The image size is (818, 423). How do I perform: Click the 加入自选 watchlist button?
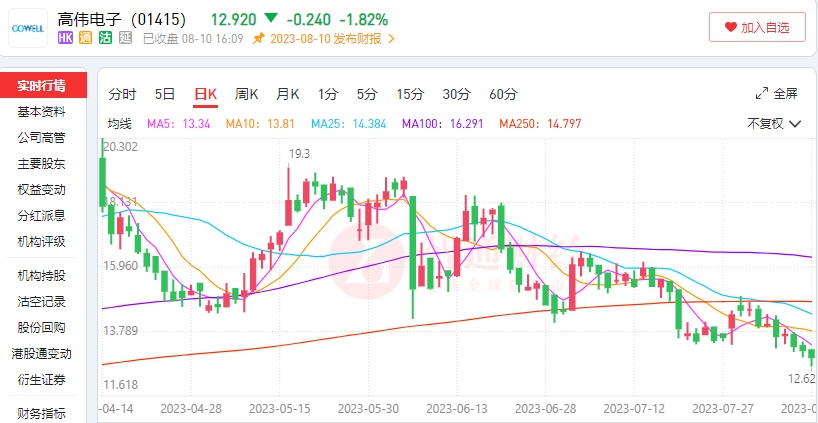[757, 28]
